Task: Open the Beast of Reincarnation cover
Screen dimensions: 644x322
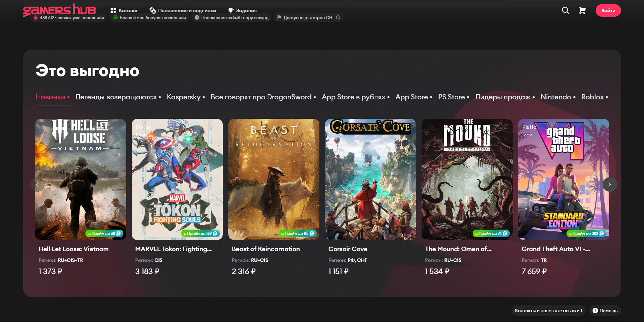Action: coord(274,179)
